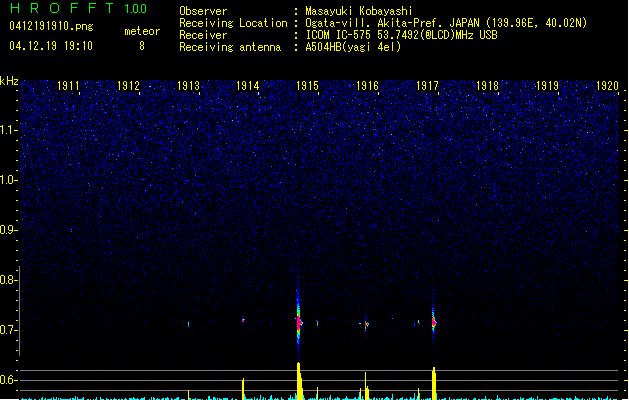
Task: Click the date stamp 04.12.19 19:10
Action: 51,46
